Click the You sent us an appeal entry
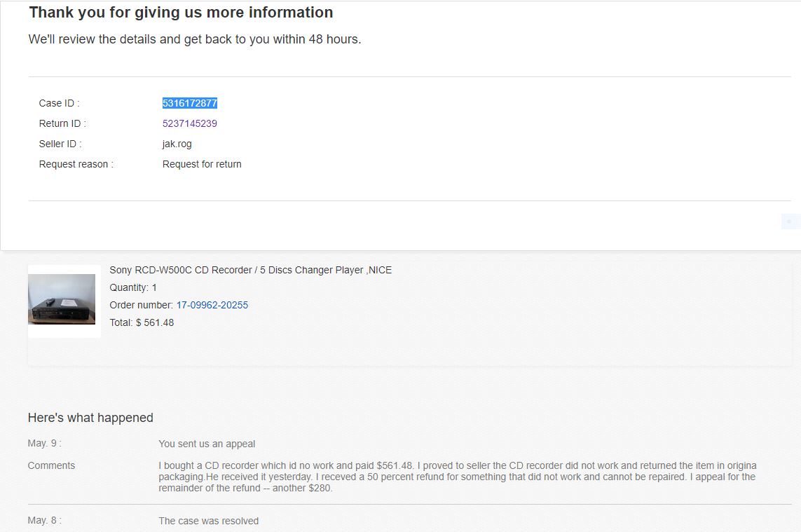 [207, 443]
